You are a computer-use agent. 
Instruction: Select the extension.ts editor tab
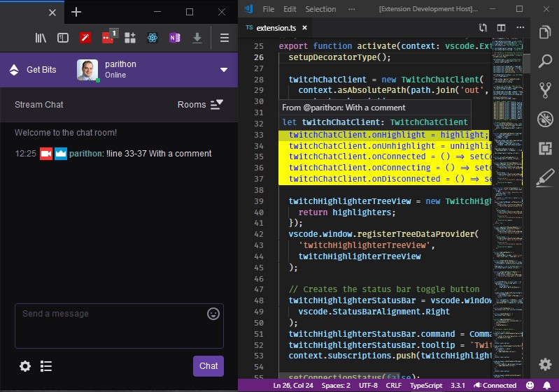click(x=276, y=28)
